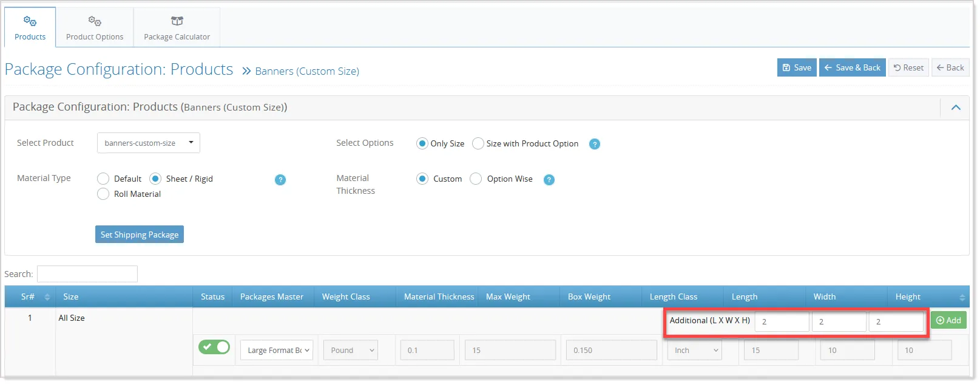The image size is (980, 384).
Task: Click the Sr# column sort arrows
Action: (47, 297)
